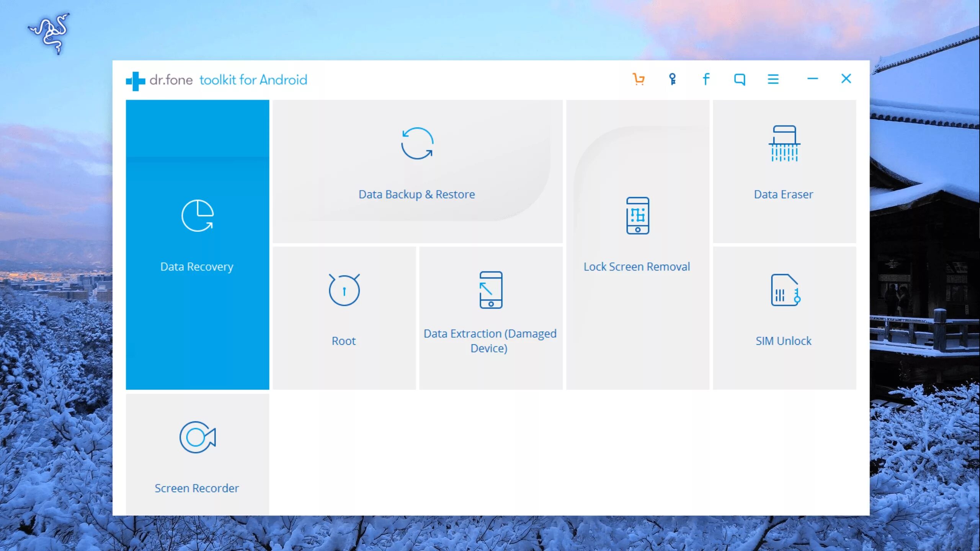Click the Lock Screen Removal phone icon
Image resolution: width=980 pixels, height=551 pixels.
(x=637, y=215)
